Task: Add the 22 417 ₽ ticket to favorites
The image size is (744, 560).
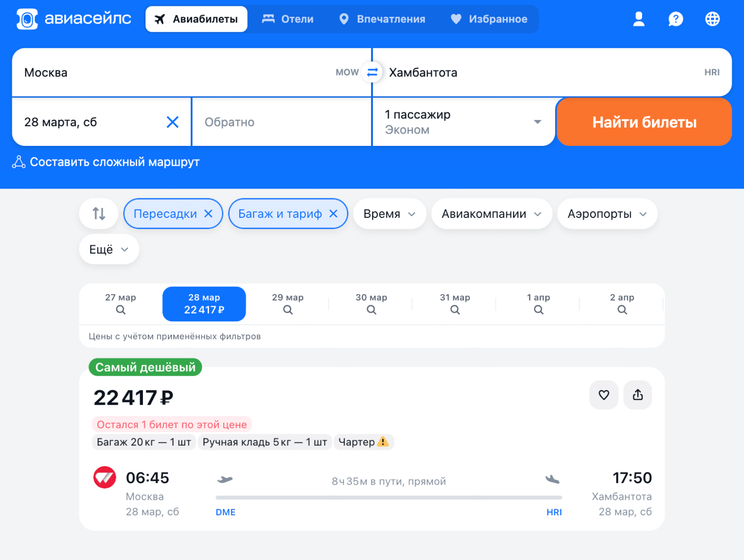Action: pyautogui.click(x=604, y=395)
